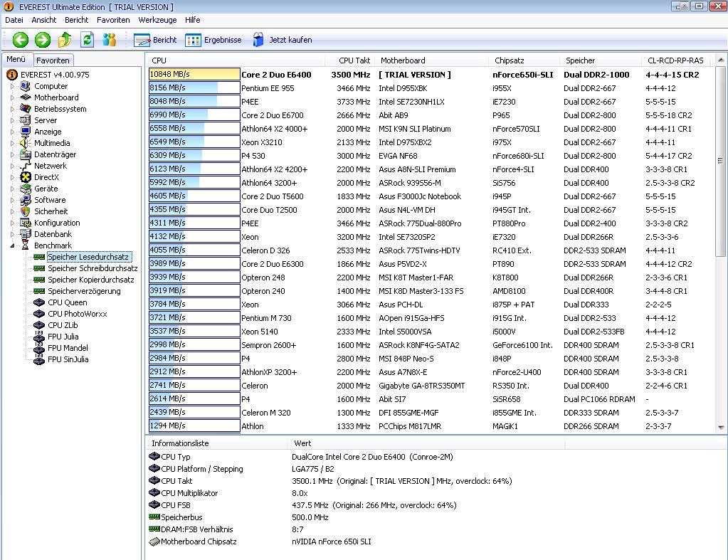Open the Ansicht menu
Screen dimensions: 728x560
pyautogui.click(x=43, y=20)
